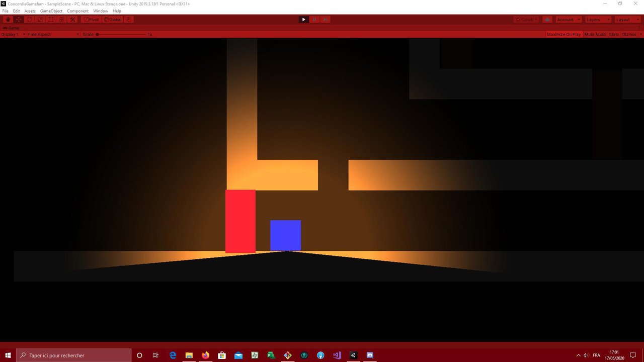
Task: Pause the game playback
Action: click(314, 20)
